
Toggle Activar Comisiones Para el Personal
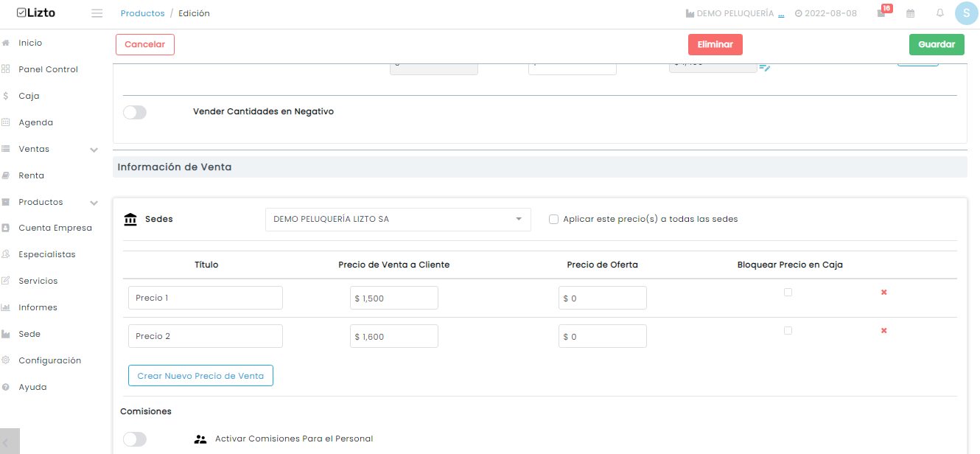tap(135, 439)
